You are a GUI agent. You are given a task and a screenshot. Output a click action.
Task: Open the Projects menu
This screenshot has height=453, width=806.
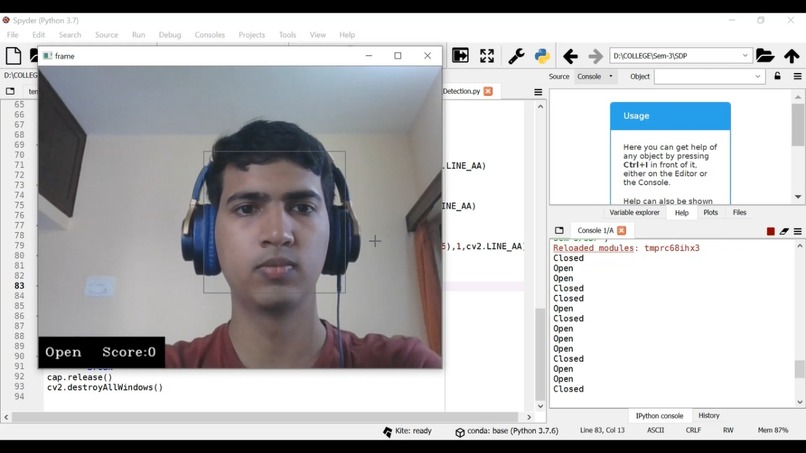pos(251,35)
